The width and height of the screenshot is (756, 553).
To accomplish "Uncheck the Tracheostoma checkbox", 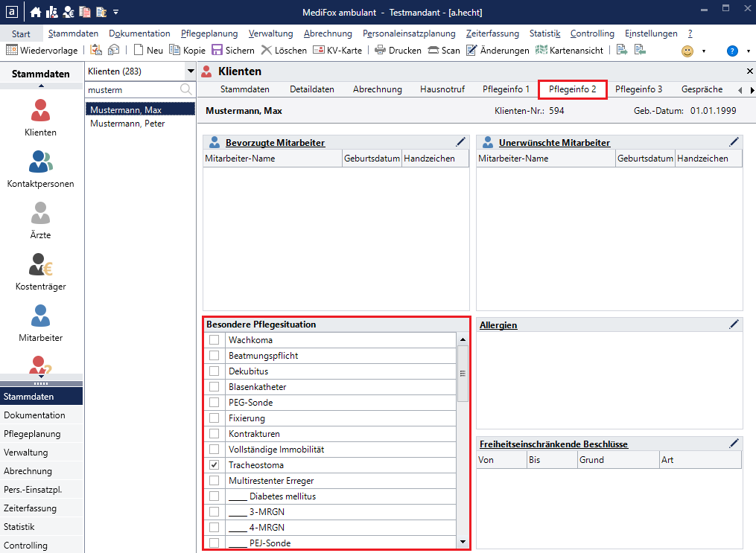I will pyautogui.click(x=215, y=465).
